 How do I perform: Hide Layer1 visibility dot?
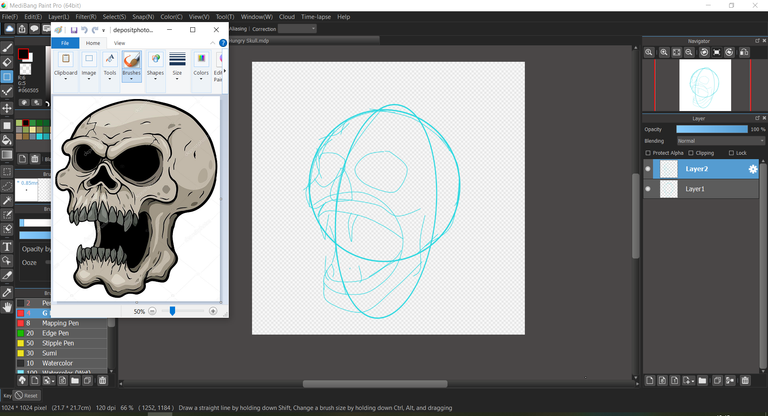click(648, 189)
